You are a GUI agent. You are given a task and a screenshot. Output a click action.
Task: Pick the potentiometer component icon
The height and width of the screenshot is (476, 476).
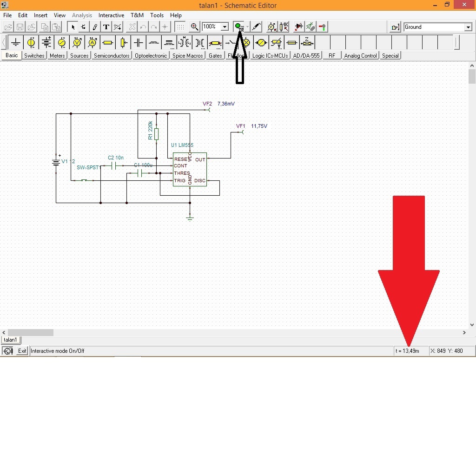point(123,42)
